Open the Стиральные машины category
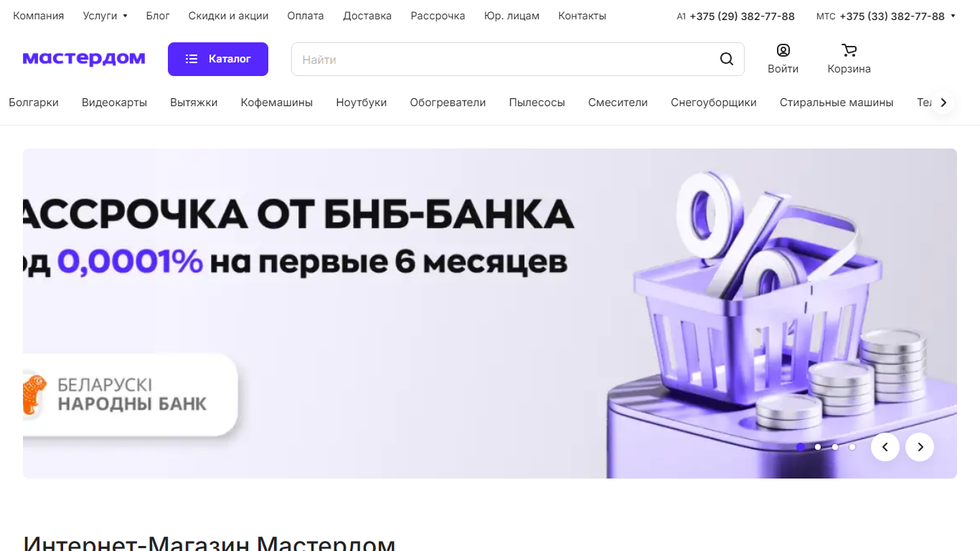Image resolution: width=980 pixels, height=551 pixels. click(x=837, y=103)
